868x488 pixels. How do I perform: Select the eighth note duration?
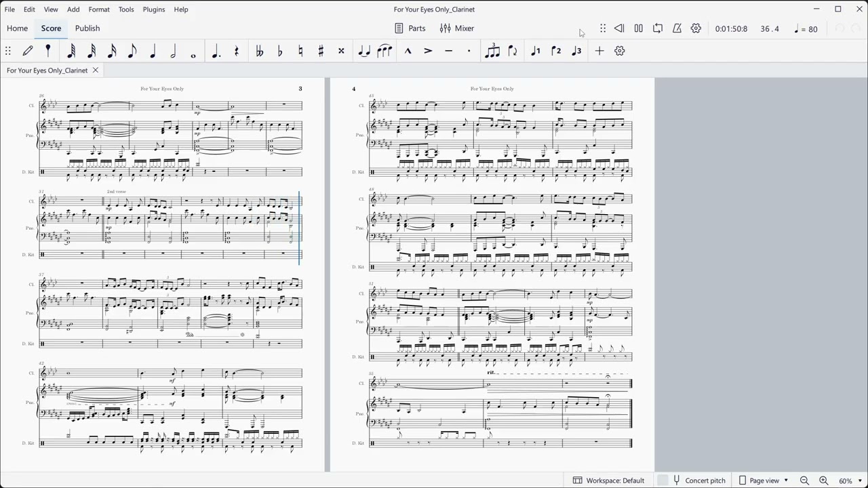tap(132, 51)
